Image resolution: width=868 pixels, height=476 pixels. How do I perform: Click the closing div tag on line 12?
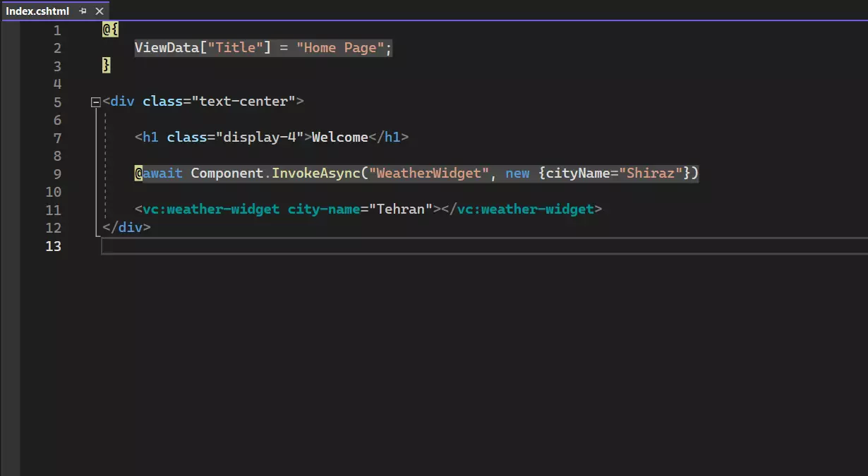tap(126, 227)
